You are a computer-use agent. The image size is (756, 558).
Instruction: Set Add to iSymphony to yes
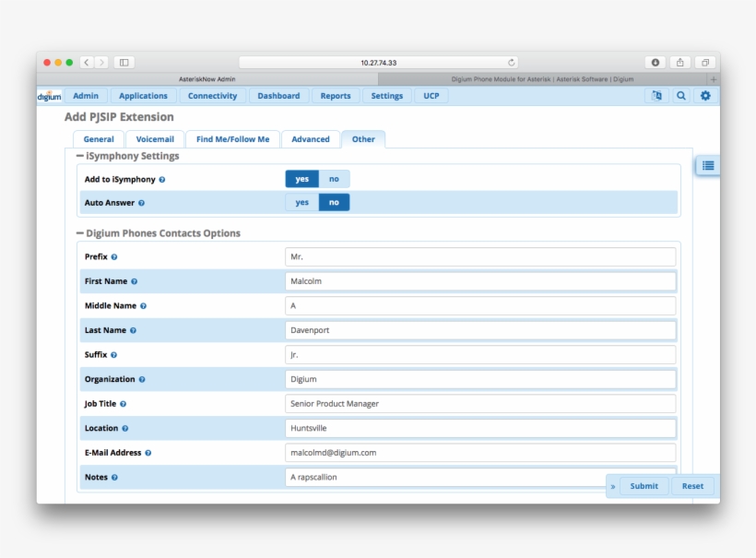point(301,179)
